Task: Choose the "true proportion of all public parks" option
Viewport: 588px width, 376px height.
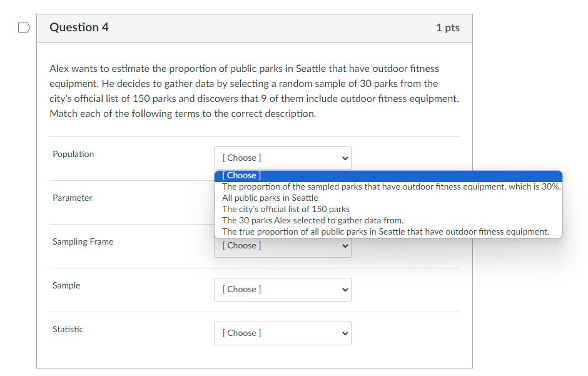Action: (385, 231)
